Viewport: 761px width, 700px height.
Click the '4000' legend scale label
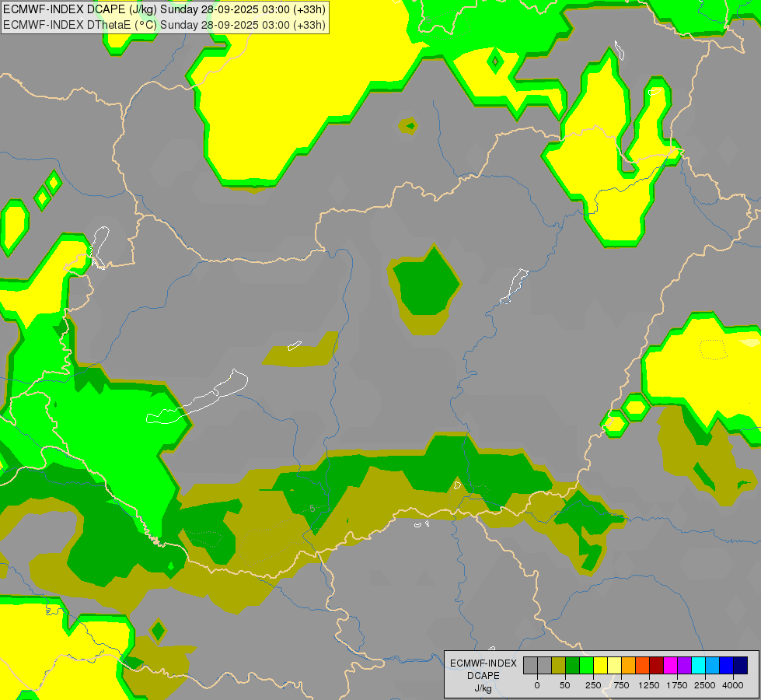click(733, 685)
